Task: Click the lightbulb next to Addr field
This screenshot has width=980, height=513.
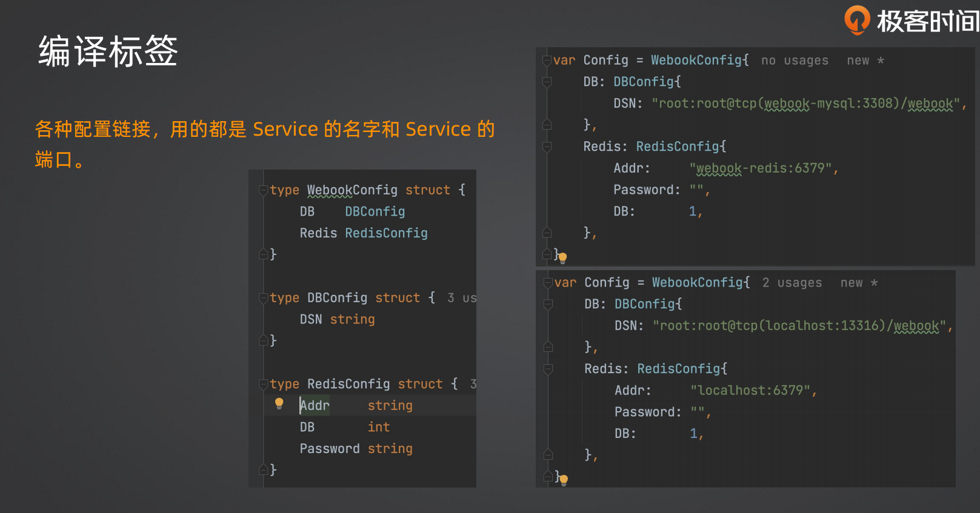Action: 279,403
